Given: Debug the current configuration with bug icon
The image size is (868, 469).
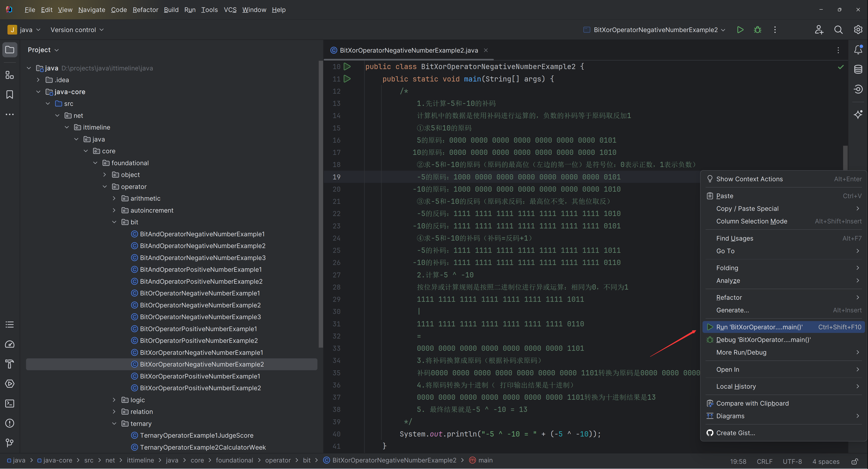Looking at the screenshot, I should (758, 30).
